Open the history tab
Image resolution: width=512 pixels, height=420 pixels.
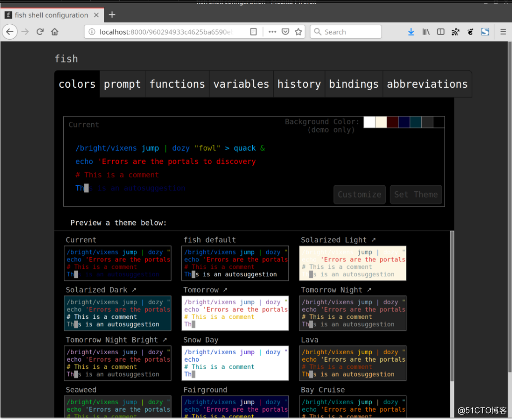coord(299,84)
